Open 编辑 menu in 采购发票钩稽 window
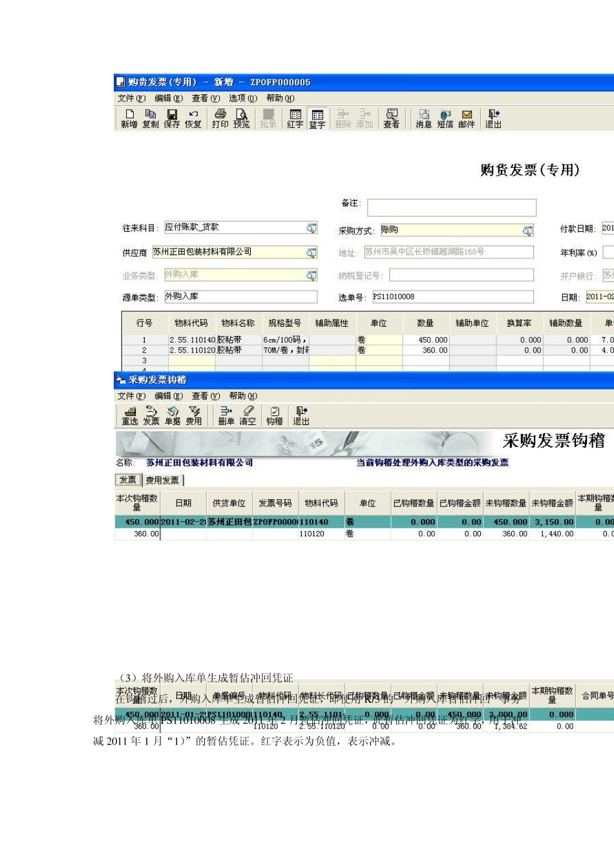Image resolution: width=614 pixels, height=868 pixels. tap(168, 396)
